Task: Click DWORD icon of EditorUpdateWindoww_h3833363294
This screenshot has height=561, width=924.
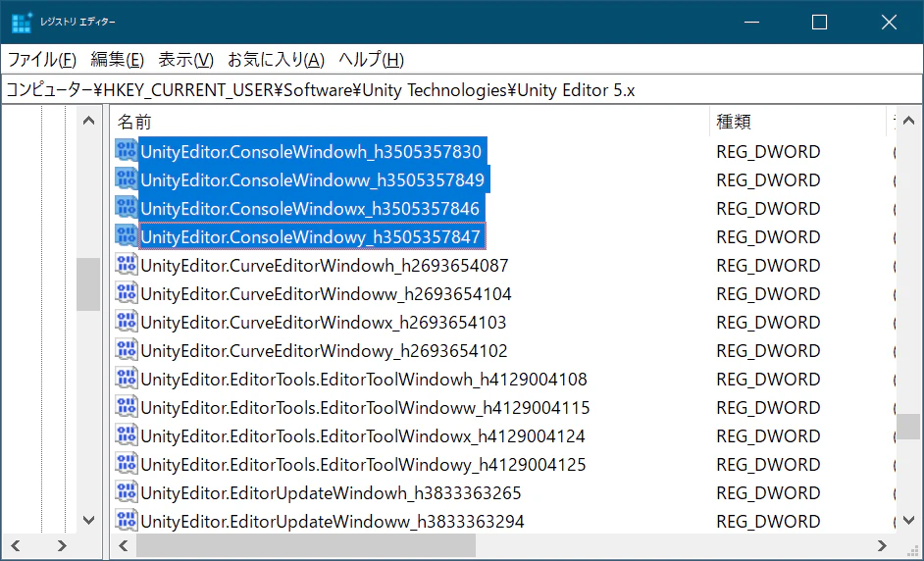Action: click(127, 521)
